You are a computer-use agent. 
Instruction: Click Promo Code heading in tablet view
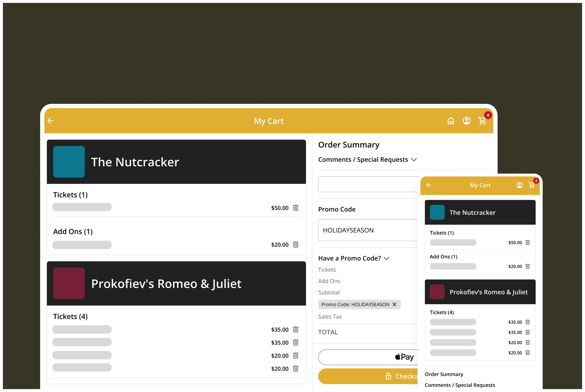pos(337,209)
